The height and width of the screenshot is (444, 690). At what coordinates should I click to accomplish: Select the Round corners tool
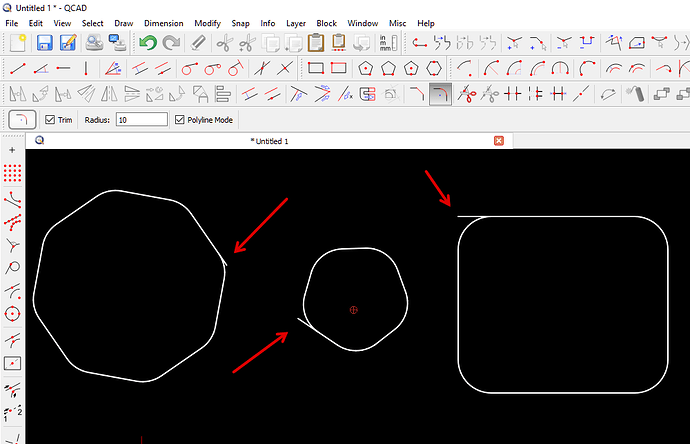[x=441, y=94]
